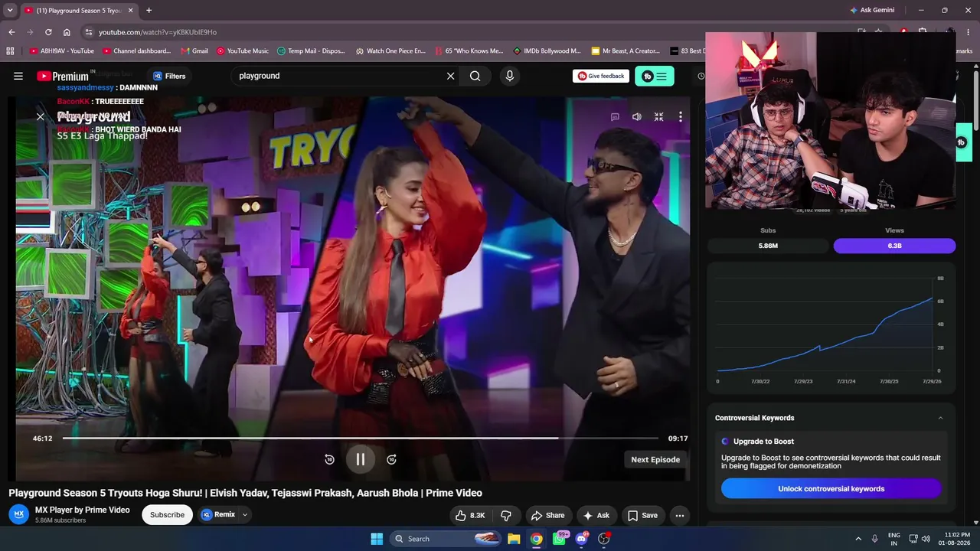Open the Mr Beast, A Creator bookmark
Viewport: 980px width, 551px height.
(x=626, y=51)
